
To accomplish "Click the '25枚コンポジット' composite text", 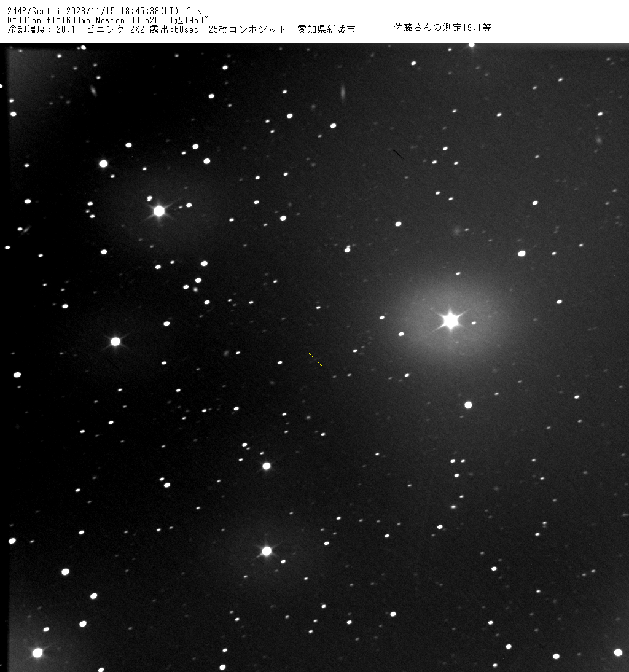I will tap(247, 29).
